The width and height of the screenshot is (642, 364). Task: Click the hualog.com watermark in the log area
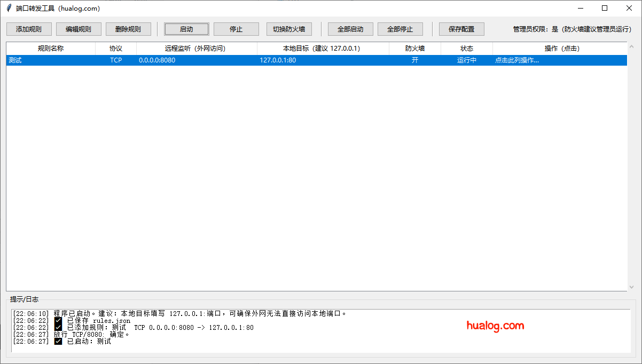coord(496,326)
